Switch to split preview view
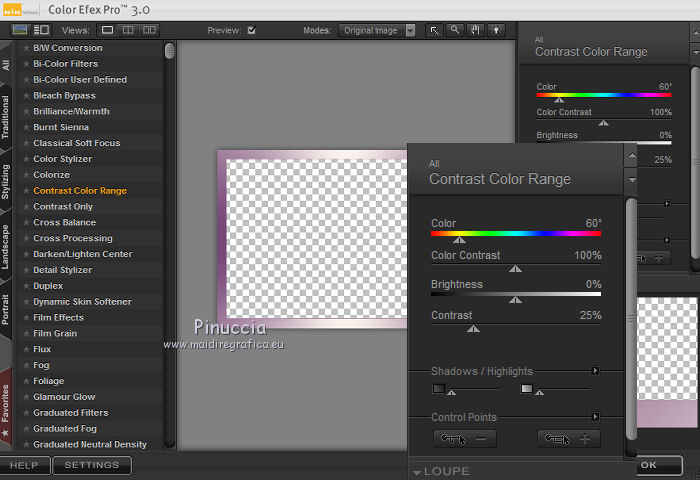 coord(127,30)
